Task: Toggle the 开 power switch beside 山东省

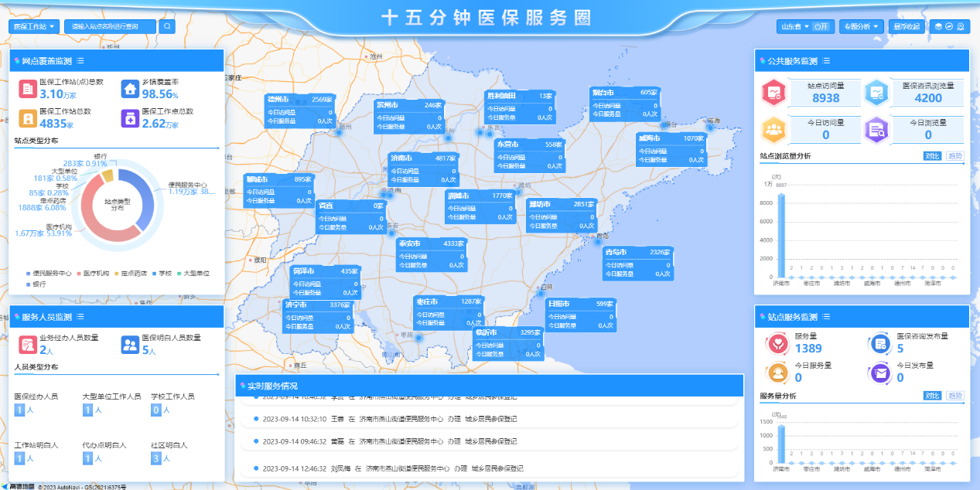Action: [821, 26]
